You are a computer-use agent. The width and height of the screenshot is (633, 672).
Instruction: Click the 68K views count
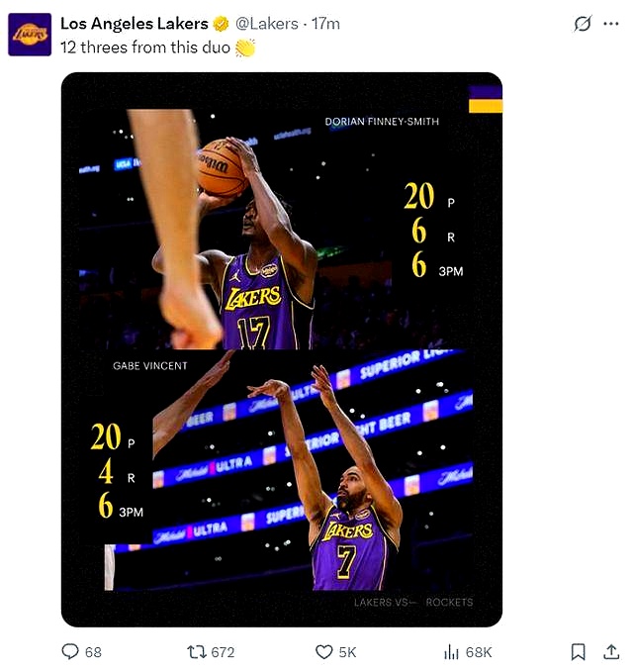(479, 652)
